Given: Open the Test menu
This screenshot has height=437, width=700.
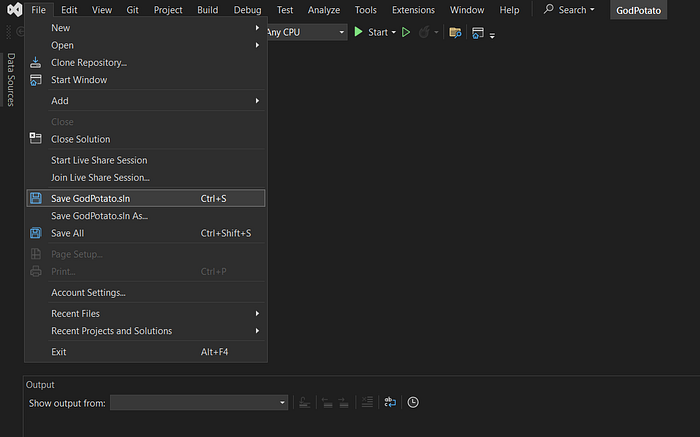Looking at the screenshot, I should point(285,9).
